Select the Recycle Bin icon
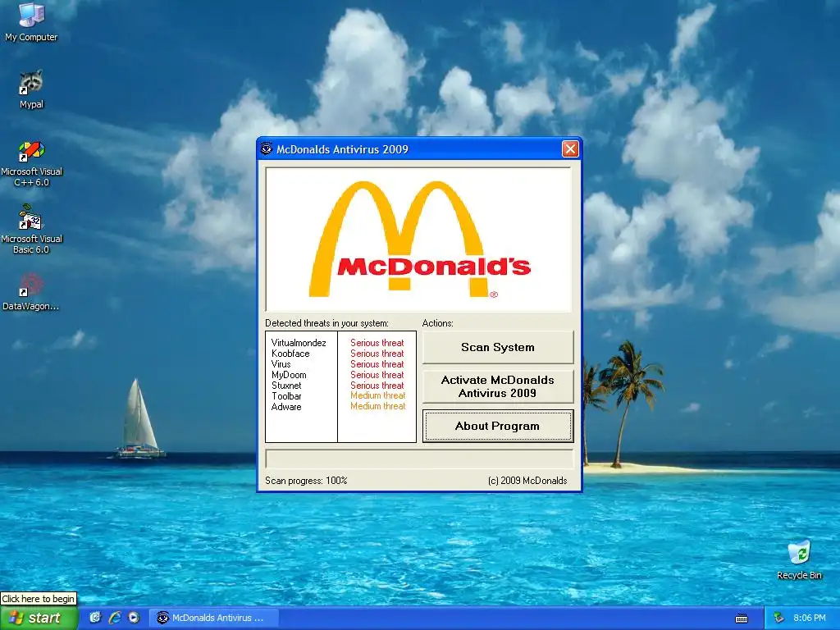Viewport: 840px width, 630px height. (x=799, y=559)
